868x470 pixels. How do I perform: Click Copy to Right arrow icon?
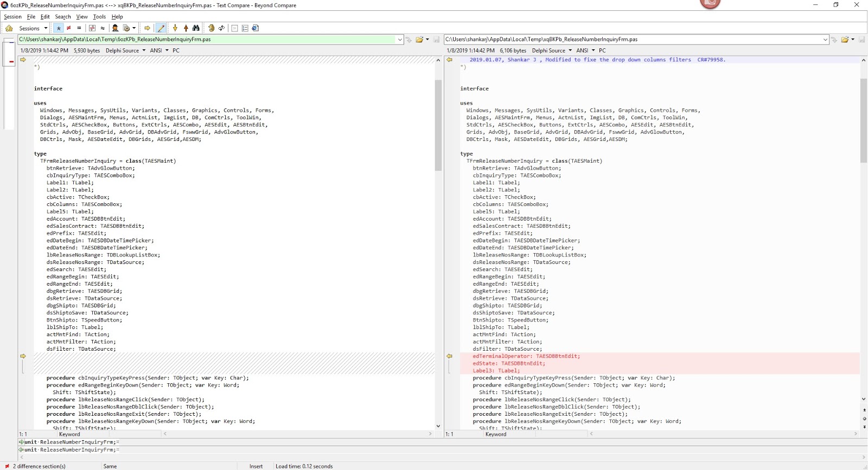(147, 28)
